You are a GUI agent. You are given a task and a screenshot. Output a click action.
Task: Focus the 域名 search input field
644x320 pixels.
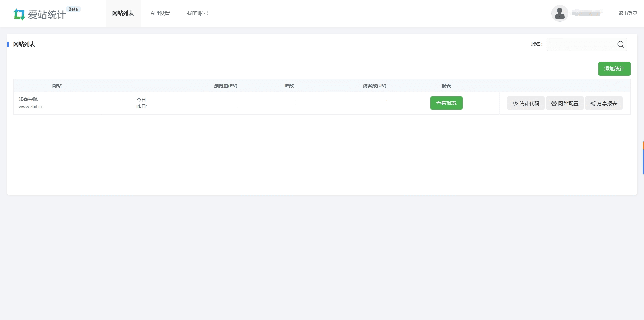[581, 44]
